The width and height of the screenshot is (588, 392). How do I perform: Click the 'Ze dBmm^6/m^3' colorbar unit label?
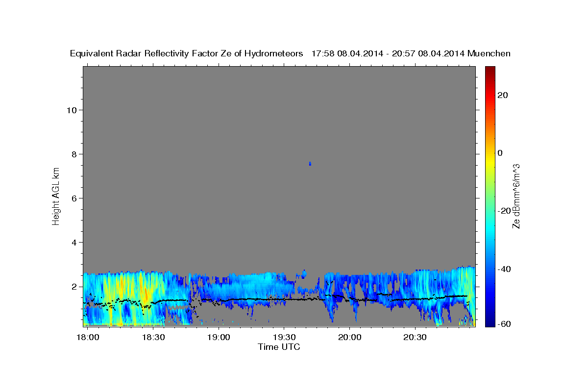pos(516,196)
